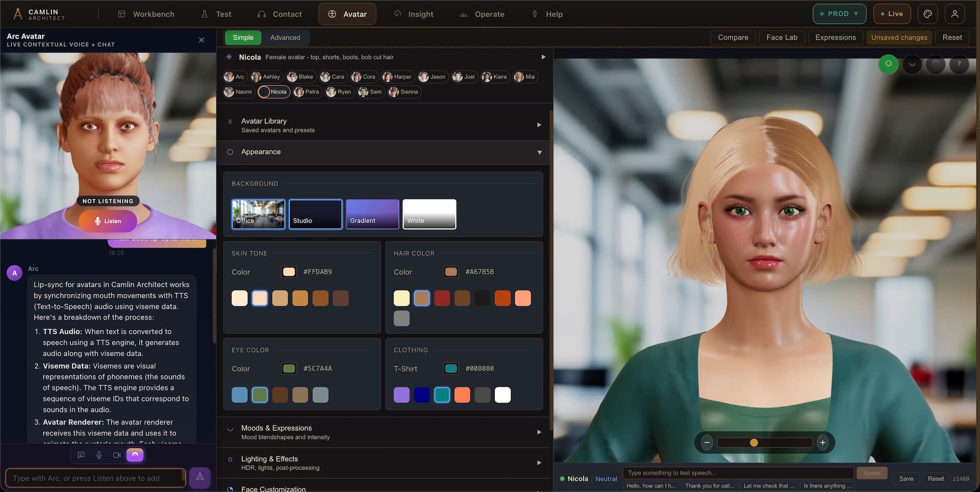Screen dimensions: 980x492
Task: Open the feedback smiley icon in the top bar
Action: click(928, 13)
